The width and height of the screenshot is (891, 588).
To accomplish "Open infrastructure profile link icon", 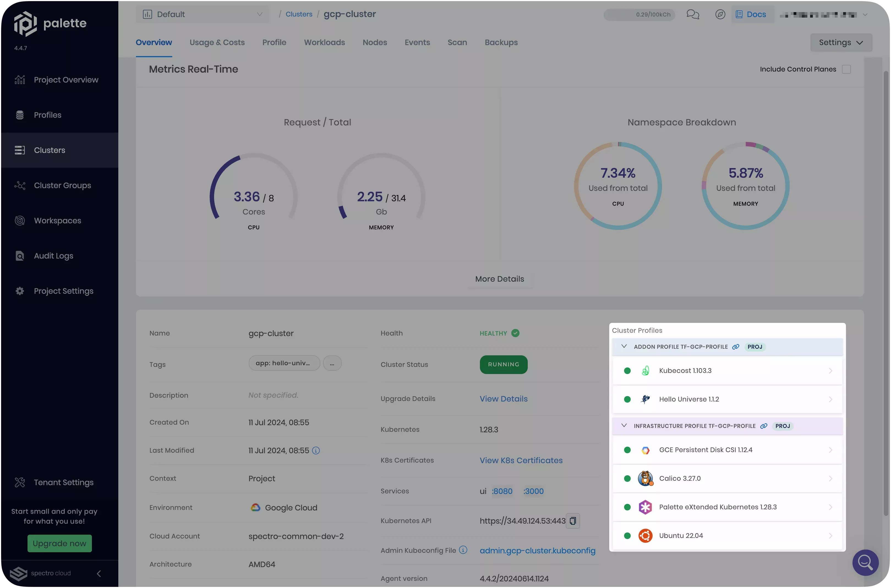I will [763, 426].
